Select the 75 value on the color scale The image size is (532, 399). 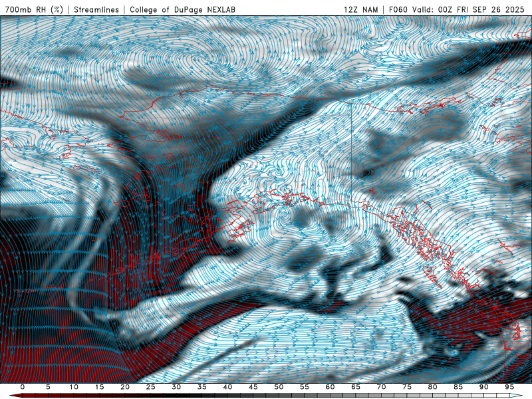coord(407,387)
